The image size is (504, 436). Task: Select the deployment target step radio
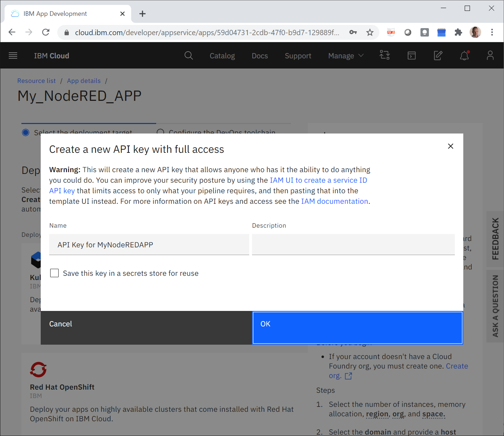tap(26, 132)
